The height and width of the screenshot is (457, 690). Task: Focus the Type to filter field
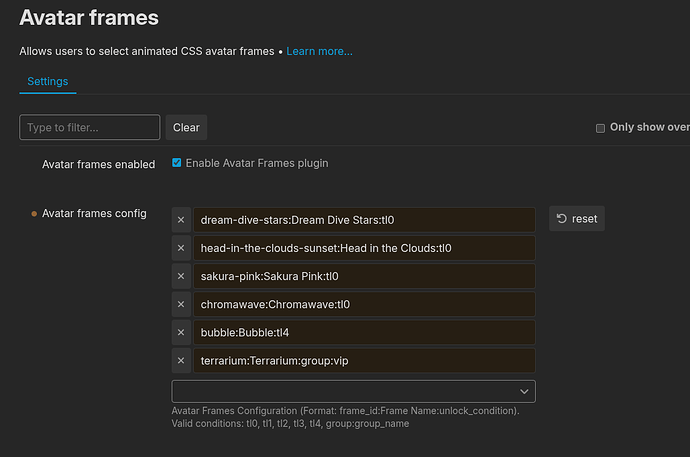90,127
